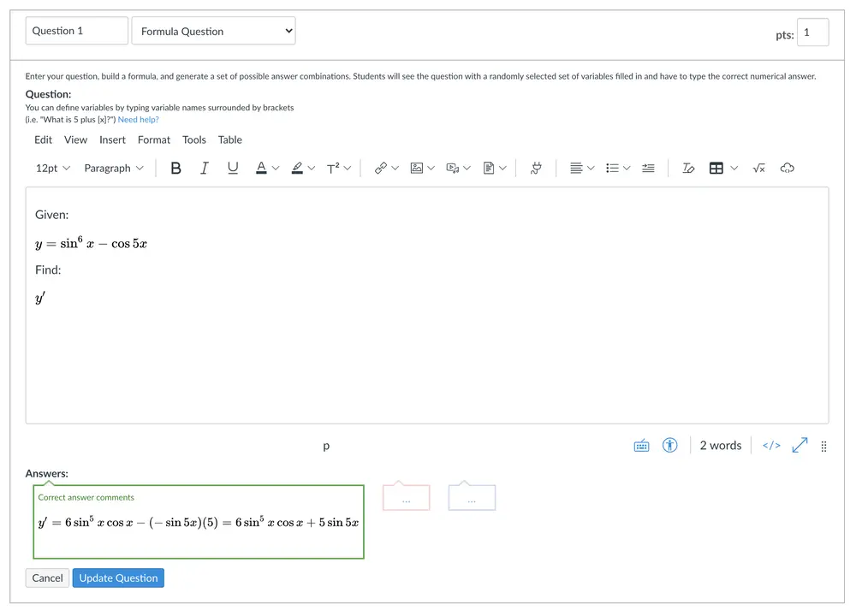View keyboard shortcuts icon
This screenshot has height=616, width=856.
(641, 446)
